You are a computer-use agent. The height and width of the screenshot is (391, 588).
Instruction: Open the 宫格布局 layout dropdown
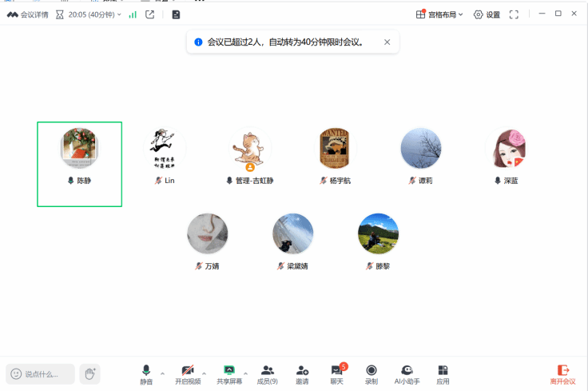pyautogui.click(x=440, y=14)
